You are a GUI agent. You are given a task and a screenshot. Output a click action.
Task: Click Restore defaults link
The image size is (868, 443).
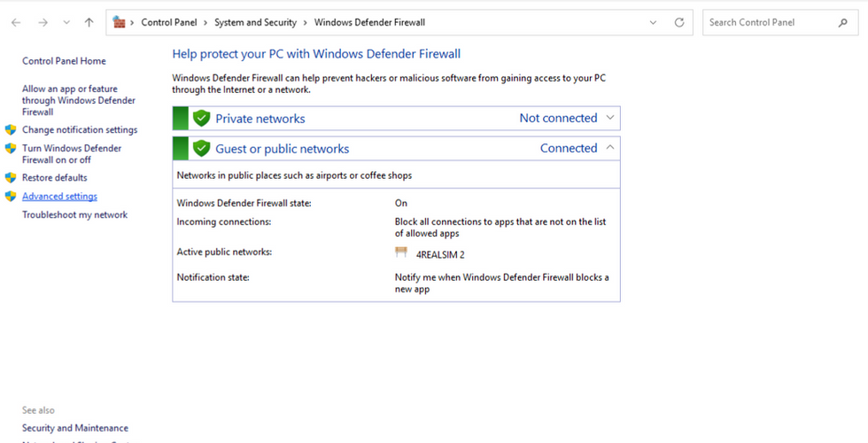tap(54, 178)
